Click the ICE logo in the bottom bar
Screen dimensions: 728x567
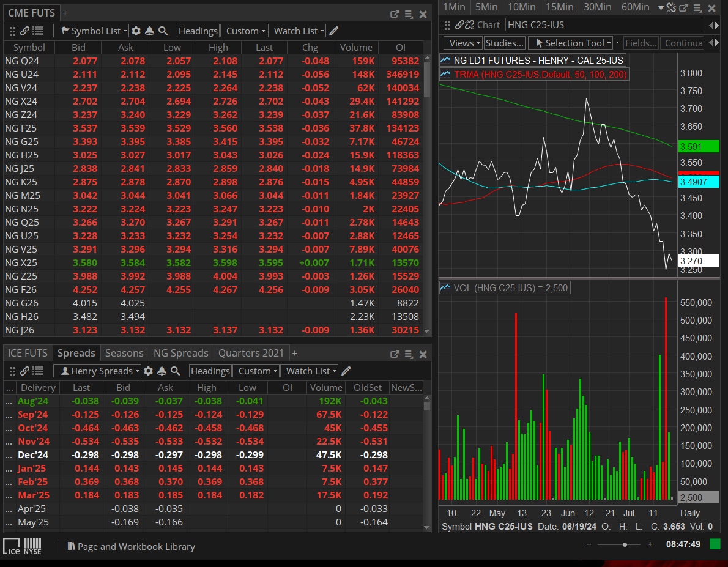coord(12,546)
